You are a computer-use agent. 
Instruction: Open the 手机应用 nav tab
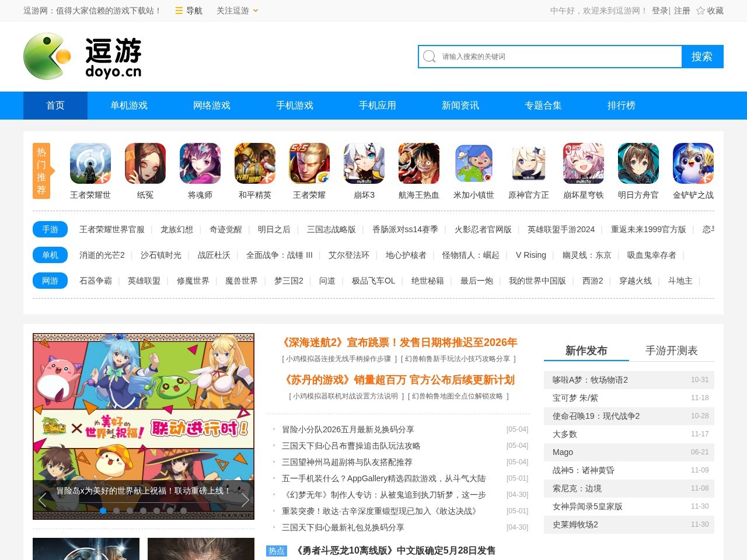point(378,106)
